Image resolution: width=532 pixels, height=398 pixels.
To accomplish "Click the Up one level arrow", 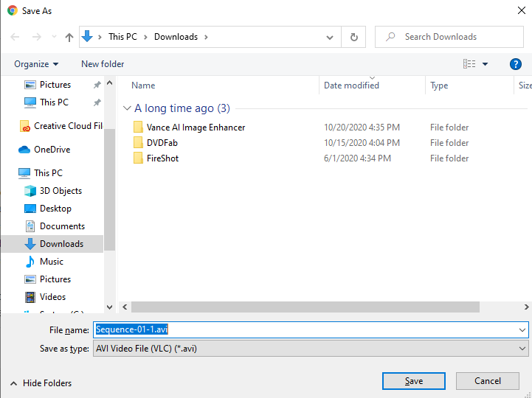I will 69,37.
